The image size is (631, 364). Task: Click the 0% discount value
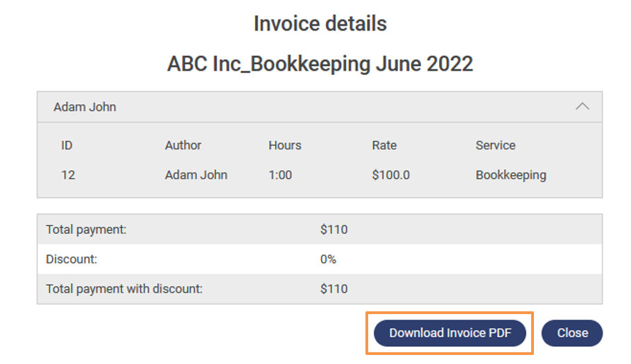pyautogui.click(x=328, y=259)
